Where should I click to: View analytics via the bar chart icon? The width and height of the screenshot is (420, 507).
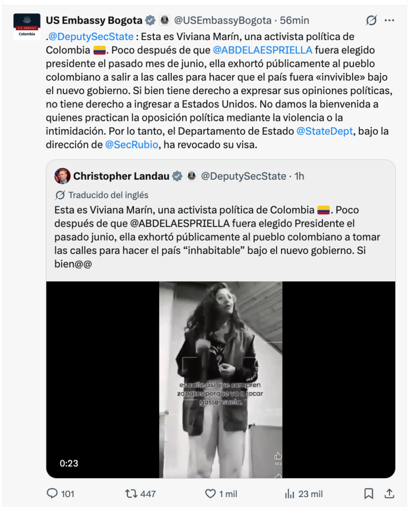point(289,494)
